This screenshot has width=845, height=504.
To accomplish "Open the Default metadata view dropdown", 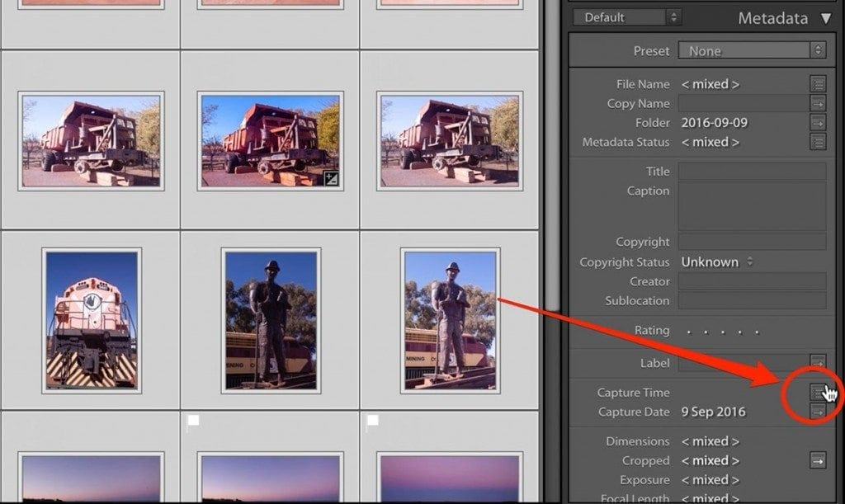I will coord(626,16).
